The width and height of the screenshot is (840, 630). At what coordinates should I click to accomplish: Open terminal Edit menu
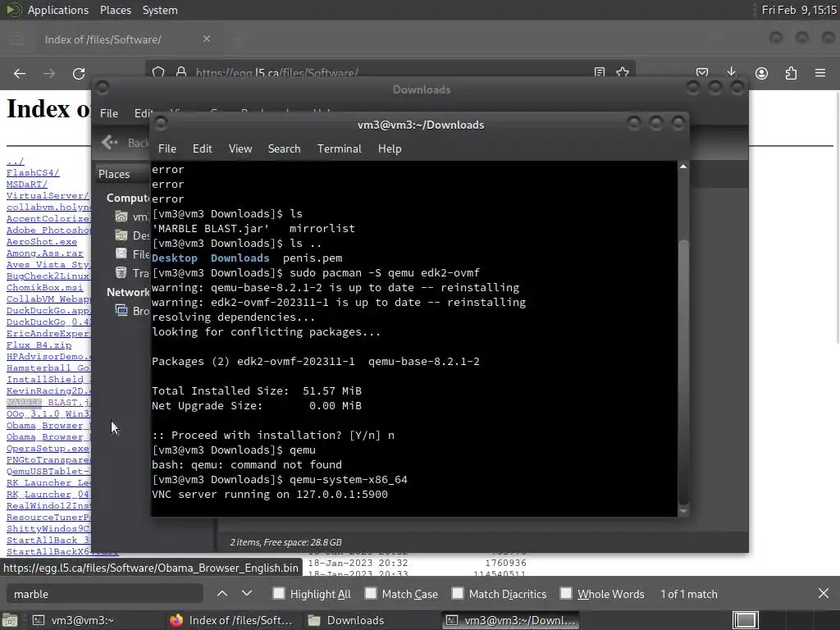point(203,148)
